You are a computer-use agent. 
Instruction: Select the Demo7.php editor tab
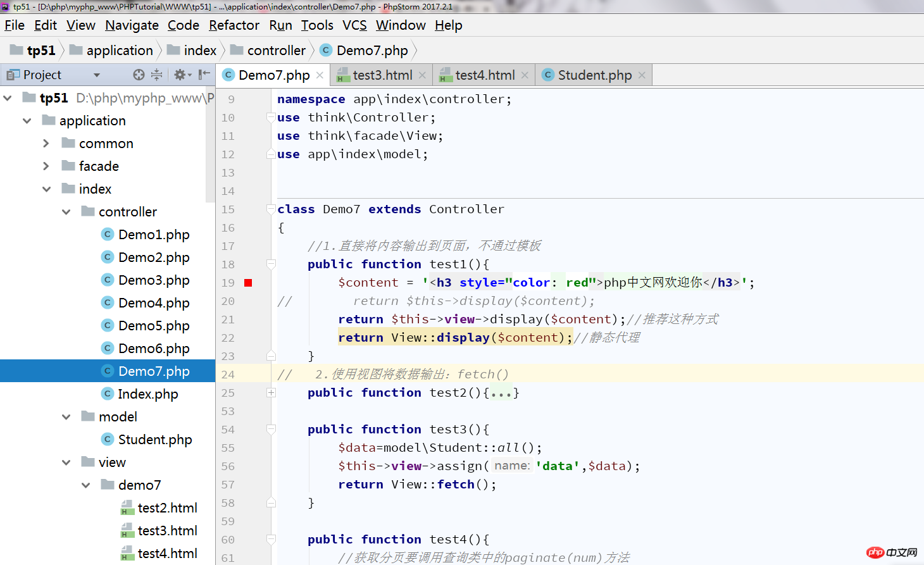point(273,75)
